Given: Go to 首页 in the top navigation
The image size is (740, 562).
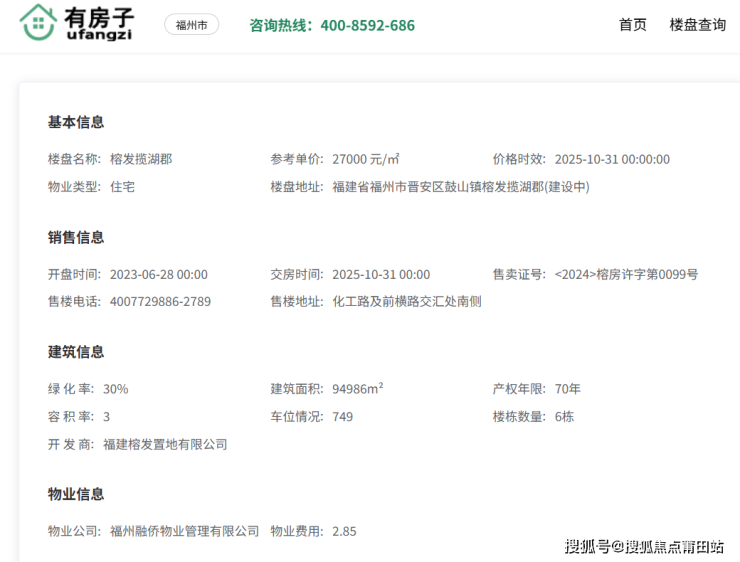Looking at the screenshot, I should (x=632, y=25).
